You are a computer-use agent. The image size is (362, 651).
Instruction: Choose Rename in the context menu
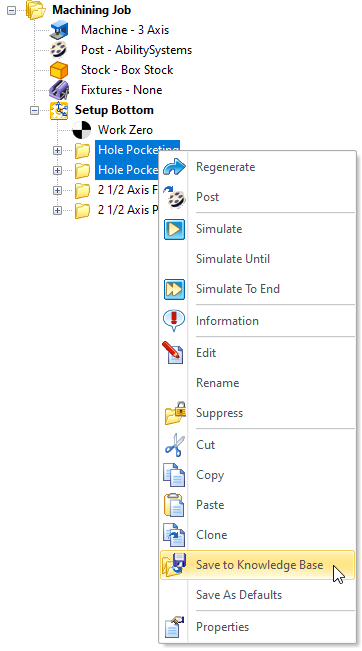(x=257, y=383)
